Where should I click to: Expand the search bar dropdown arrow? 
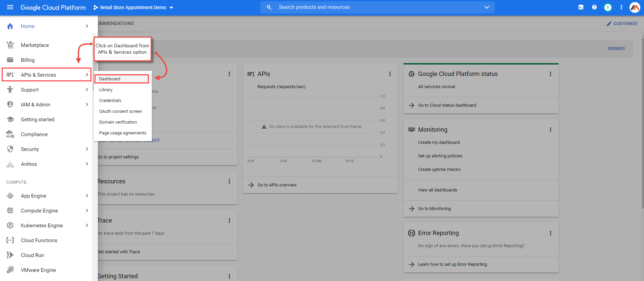[487, 7]
